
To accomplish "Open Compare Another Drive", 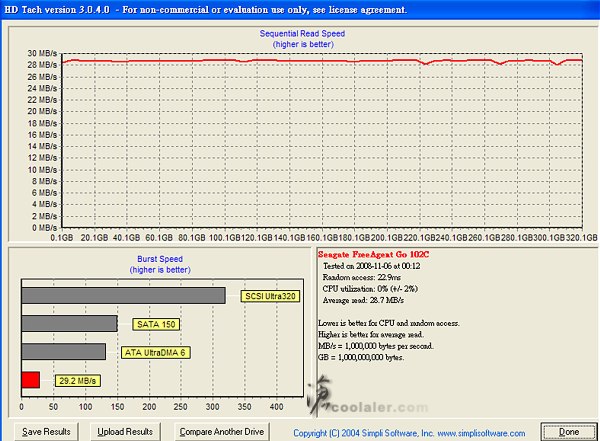I will click(x=222, y=432).
